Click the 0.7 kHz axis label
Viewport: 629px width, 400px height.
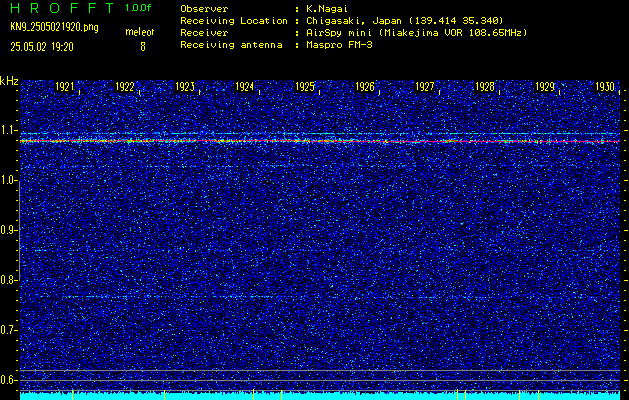point(8,330)
